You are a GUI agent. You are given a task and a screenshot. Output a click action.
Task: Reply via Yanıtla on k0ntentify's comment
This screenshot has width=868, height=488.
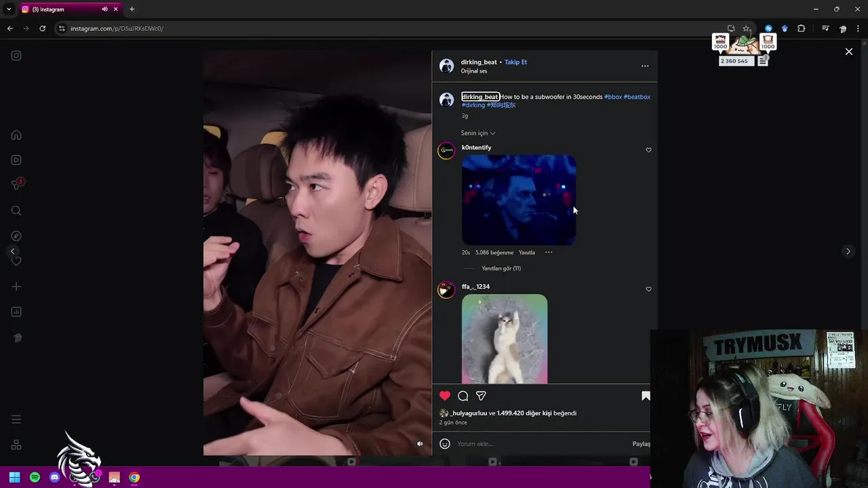[x=527, y=253]
